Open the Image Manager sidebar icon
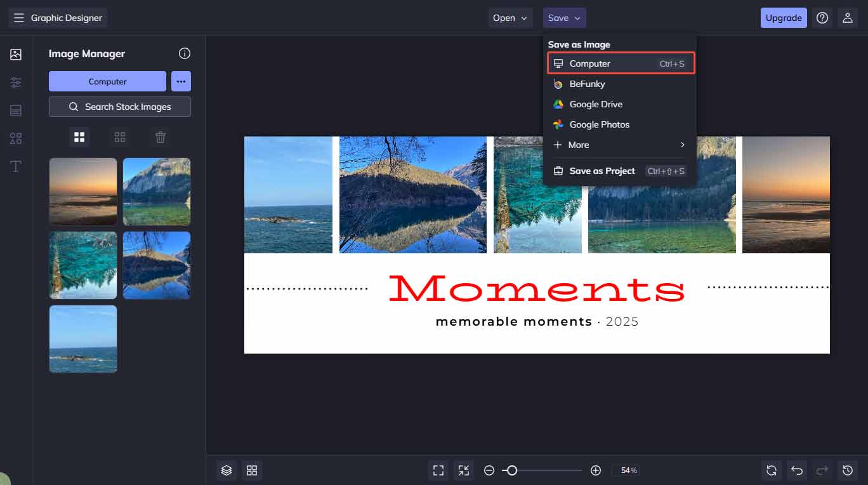The width and height of the screenshot is (868, 485). 16,55
